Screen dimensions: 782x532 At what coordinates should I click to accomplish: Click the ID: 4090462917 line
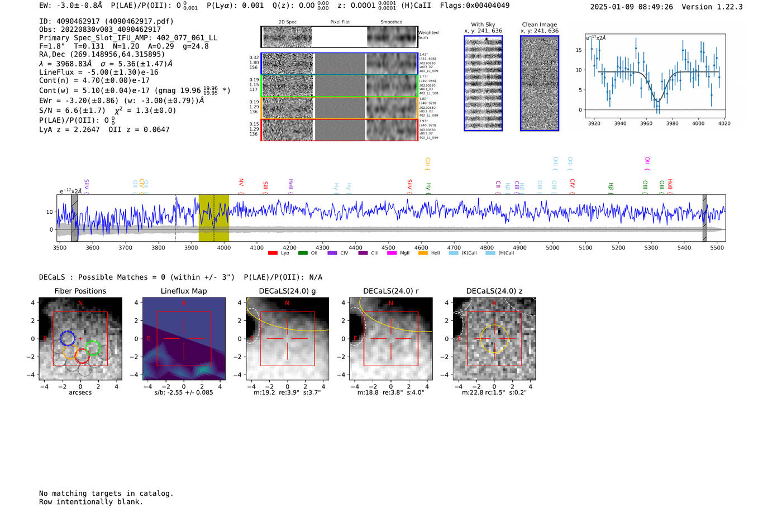click(x=106, y=21)
